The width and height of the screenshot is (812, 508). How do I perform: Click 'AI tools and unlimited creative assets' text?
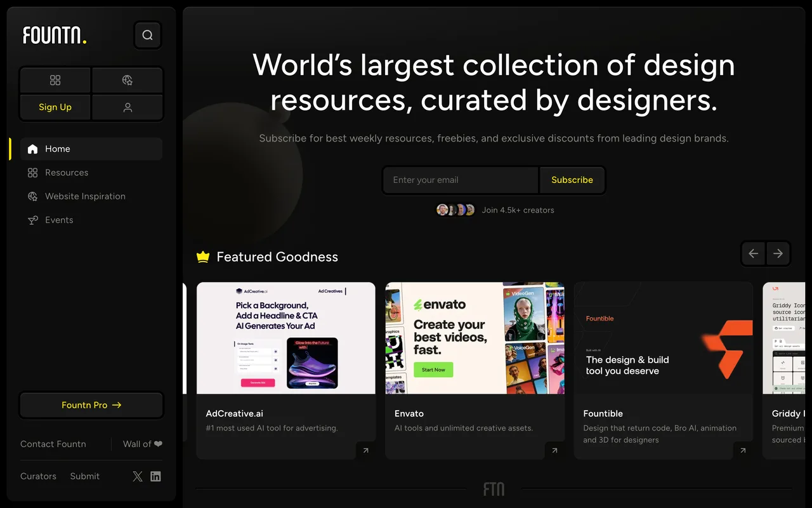click(x=463, y=428)
